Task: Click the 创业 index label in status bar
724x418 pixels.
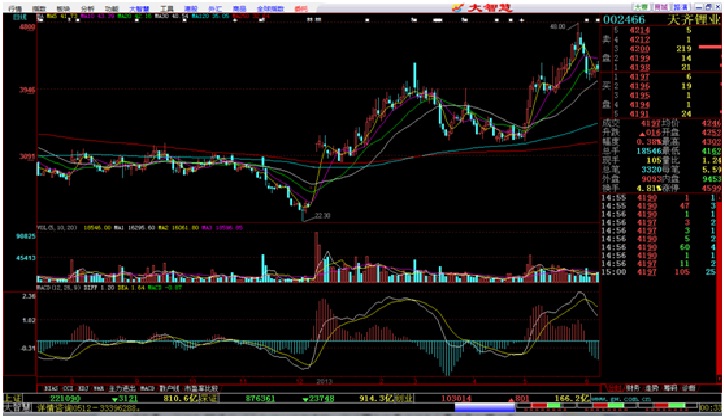Action: (x=404, y=398)
